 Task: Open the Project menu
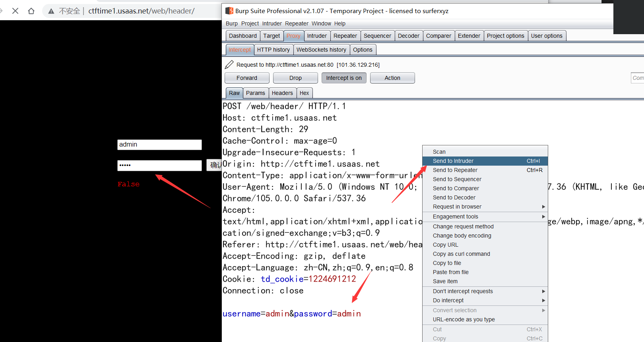250,23
